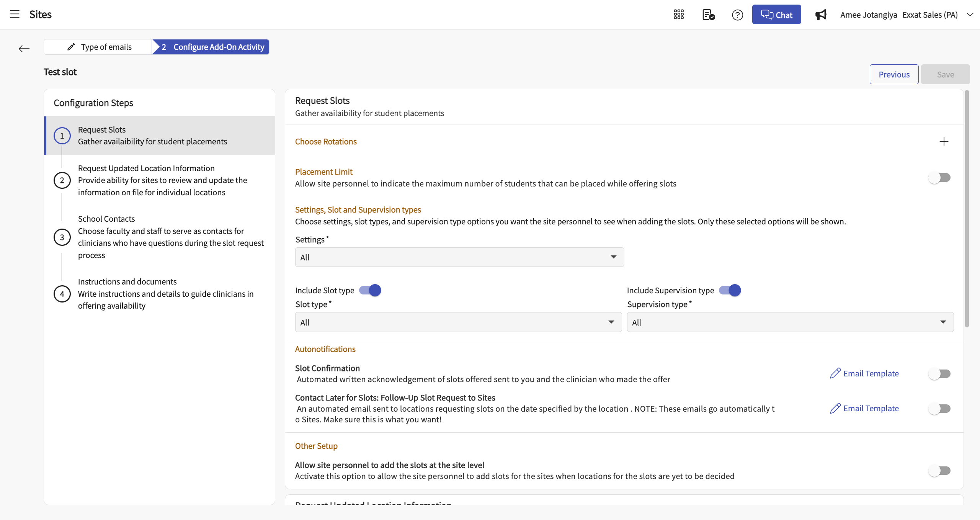Click the vertical scrollbar in settings panel
Image resolution: width=980 pixels, height=520 pixels.
(967, 209)
